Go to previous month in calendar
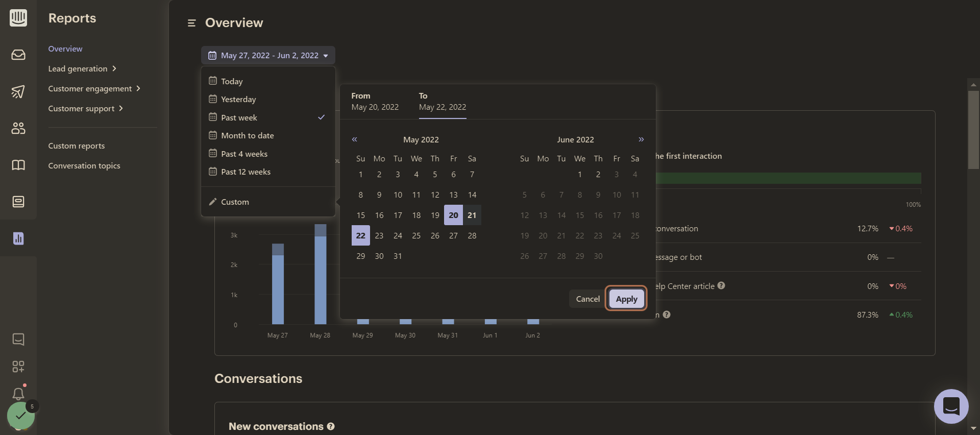Image resolution: width=980 pixels, height=435 pixels. pyautogui.click(x=355, y=139)
